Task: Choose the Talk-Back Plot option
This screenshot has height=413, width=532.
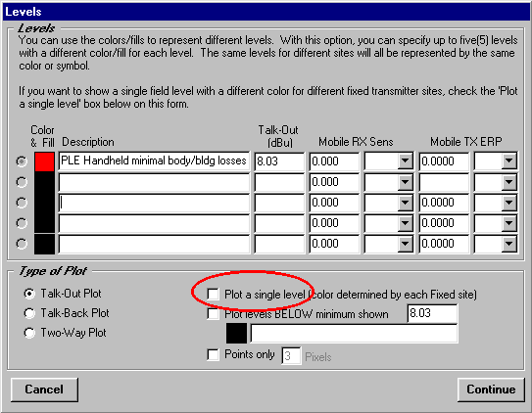Action: click(29, 313)
